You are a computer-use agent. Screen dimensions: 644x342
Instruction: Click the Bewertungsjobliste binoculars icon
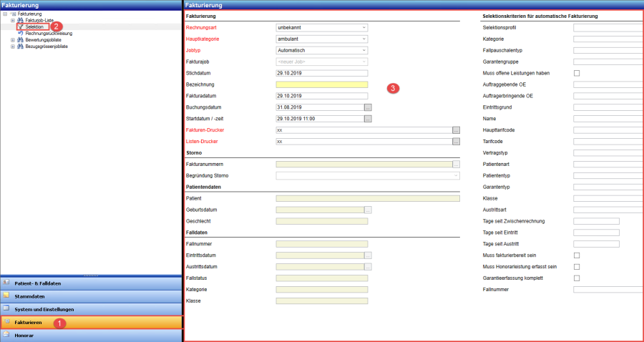click(21, 40)
